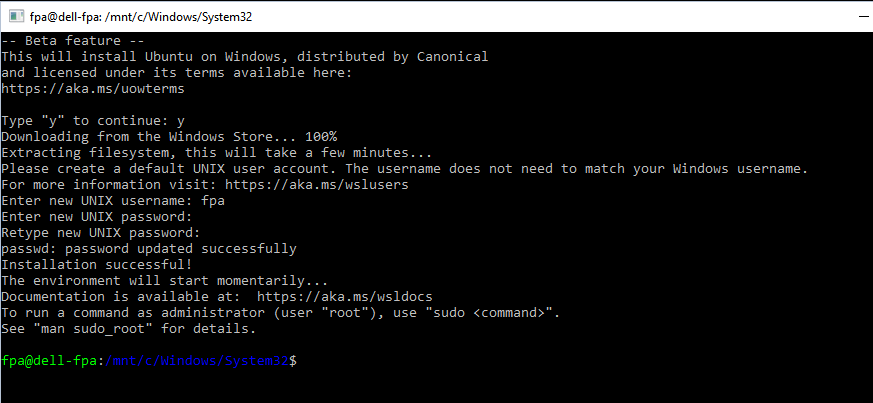Viewport: 873px width, 403px height.
Task: Click the "Downloading from the Windows Store" line
Action: pos(168,136)
